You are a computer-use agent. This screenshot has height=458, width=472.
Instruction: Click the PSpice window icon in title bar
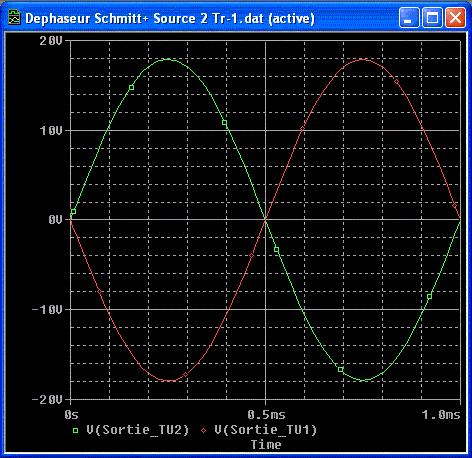pos(14,17)
